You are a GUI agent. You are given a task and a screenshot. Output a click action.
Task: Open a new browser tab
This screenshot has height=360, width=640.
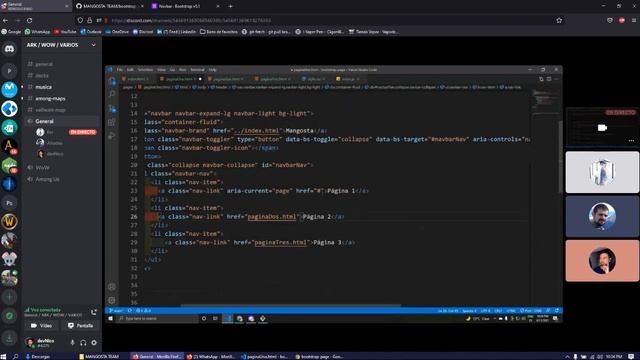[230, 6]
